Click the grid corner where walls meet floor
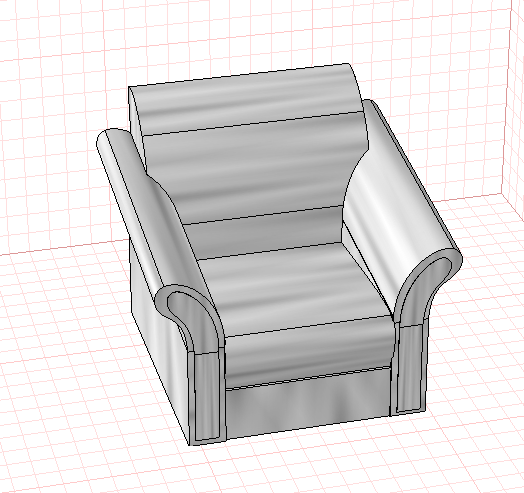 pyautogui.click(x=502, y=194)
